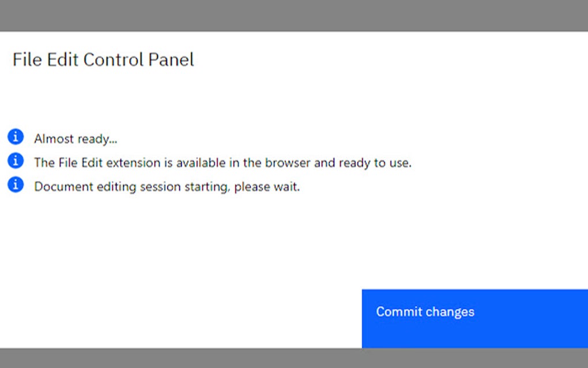
Task: Click anywhere inside the status message list
Action: (x=173, y=162)
